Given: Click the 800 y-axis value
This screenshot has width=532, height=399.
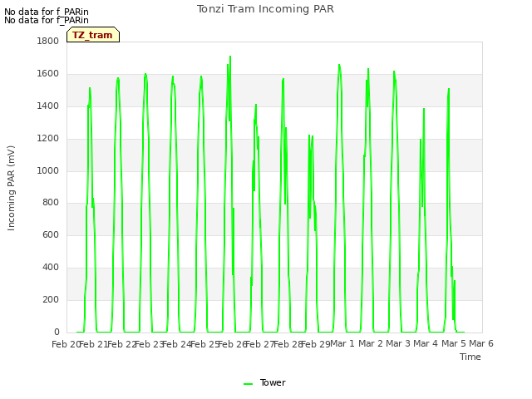Looking at the screenshot, I should pyautogui.click(x=51, y=203).
